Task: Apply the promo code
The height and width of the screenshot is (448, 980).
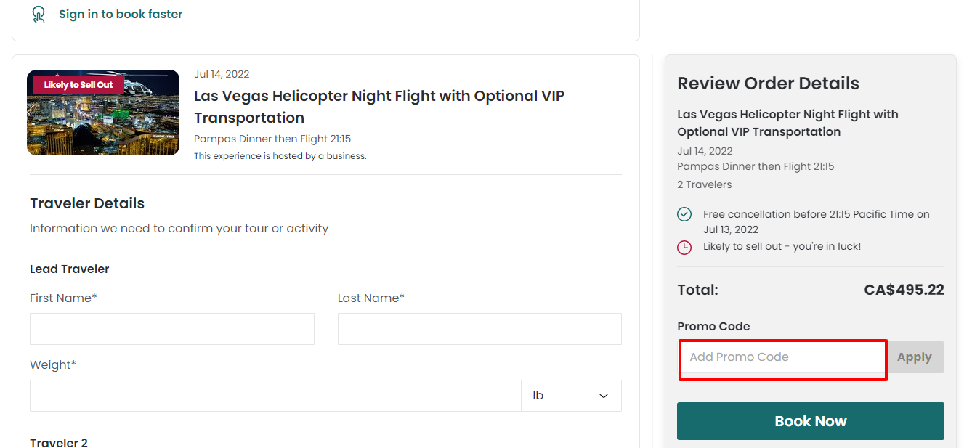Action: (914, 357)
